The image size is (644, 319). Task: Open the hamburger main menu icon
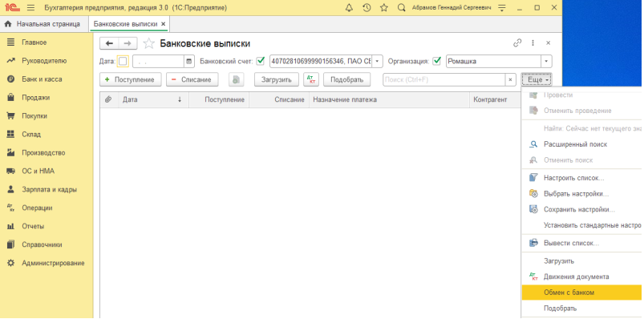pos(30,8)
